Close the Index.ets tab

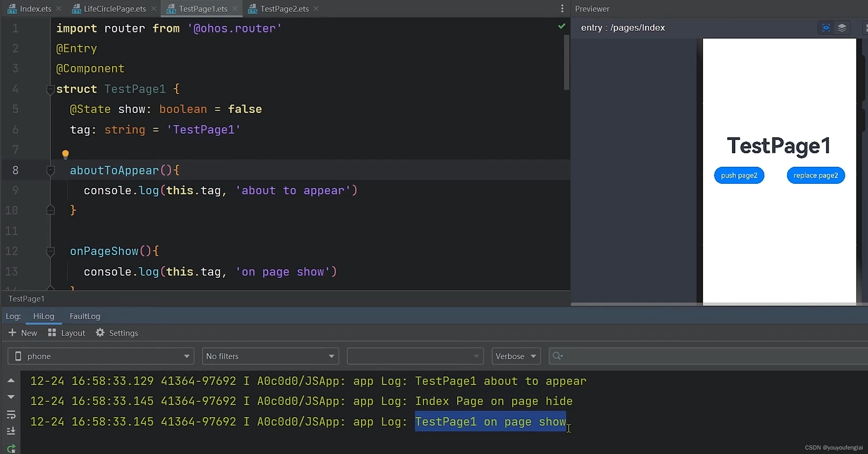tap(59, 9)
